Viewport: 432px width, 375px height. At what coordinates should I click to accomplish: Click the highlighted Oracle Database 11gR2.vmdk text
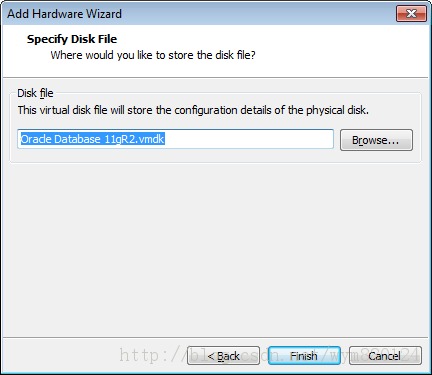pyautogui.click(x=93, y=139)
